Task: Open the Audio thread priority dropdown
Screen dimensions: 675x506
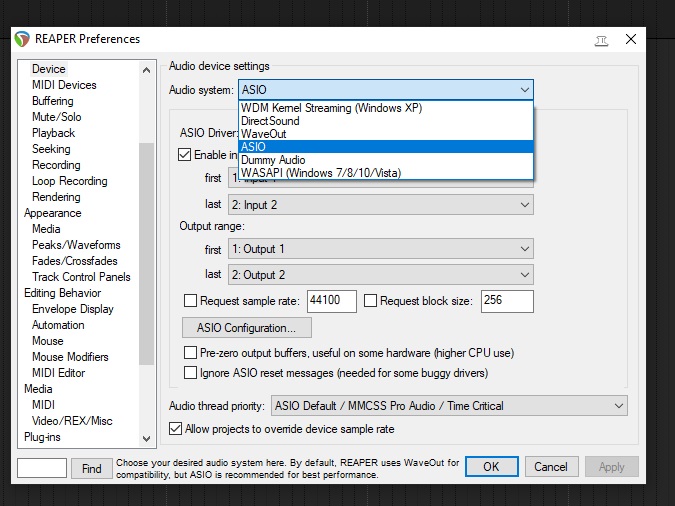Action: [448, 406]
